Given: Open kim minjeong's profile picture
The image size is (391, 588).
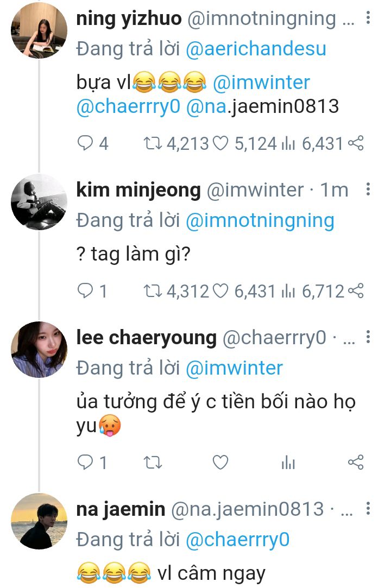Looking at the screenshot, I should click(39, 202).
